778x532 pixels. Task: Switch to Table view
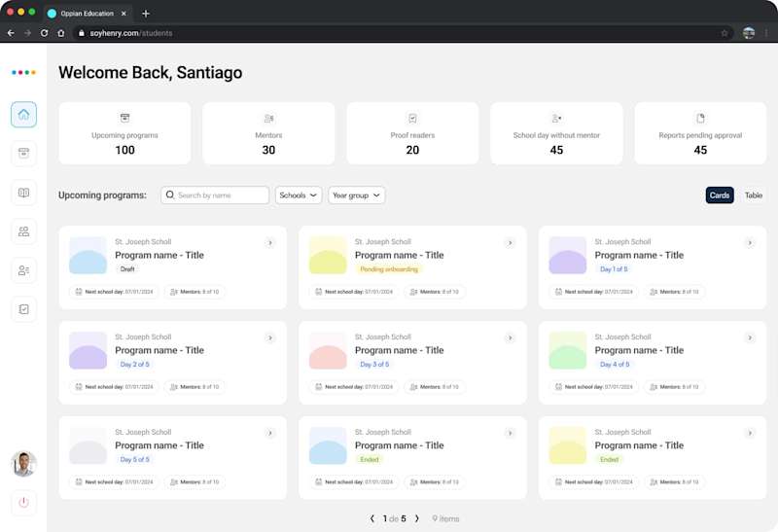753,195
